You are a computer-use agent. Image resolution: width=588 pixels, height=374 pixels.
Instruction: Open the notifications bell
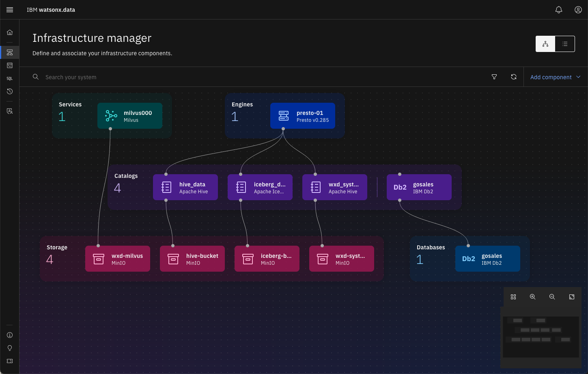[559, 10]
